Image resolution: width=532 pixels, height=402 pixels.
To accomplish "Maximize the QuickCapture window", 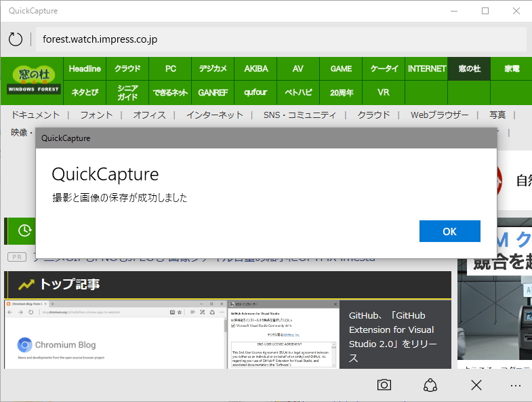I will 485,11.
